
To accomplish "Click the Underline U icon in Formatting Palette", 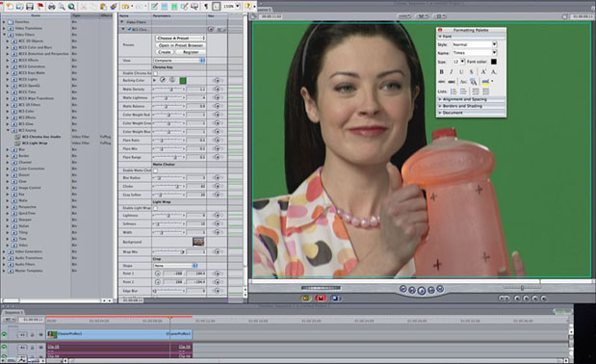I will [461, 71].
